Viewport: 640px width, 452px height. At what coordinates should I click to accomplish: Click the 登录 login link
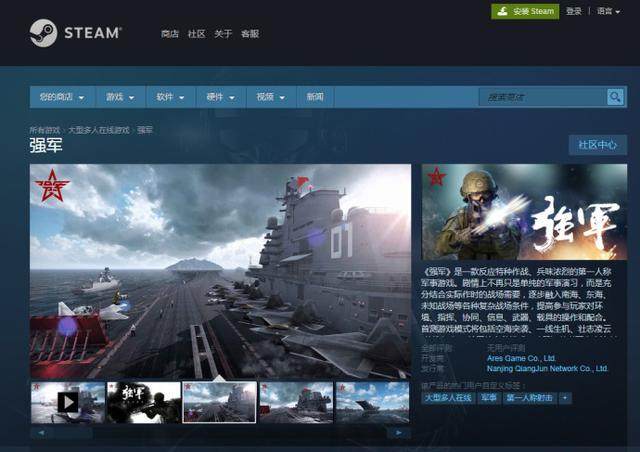pos(573,11)
